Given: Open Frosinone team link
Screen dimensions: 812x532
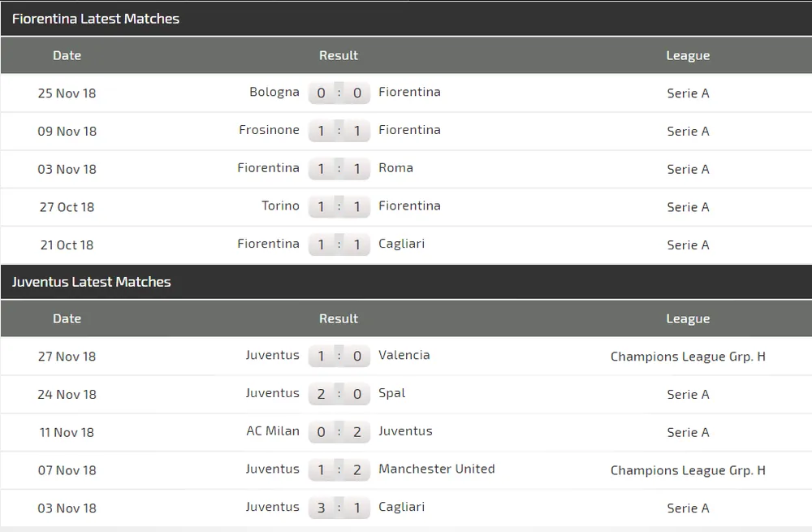Looking at the screenshot, I should point(270,130).
